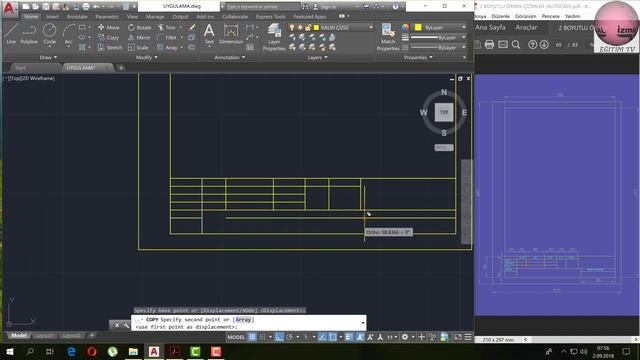Viewport: 640px width, 360px height.
Task: Click the TOP face of ViewCube
Action: [x=444, y=112]
